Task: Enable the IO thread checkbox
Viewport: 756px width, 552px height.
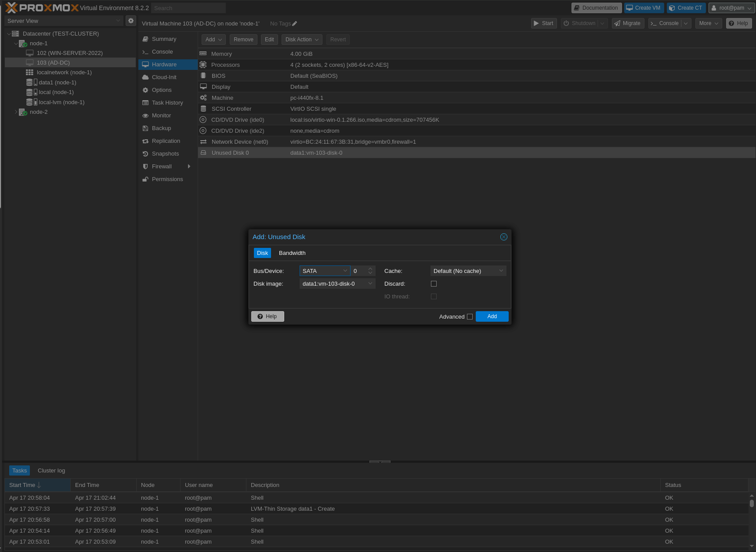Action: tap(434, 296)
